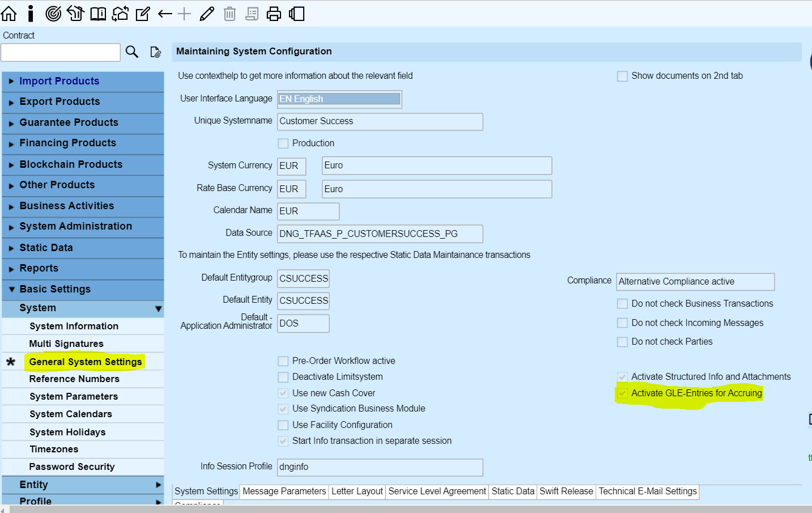The height and width of the screenshot is (513, 812).
Task: Enable 'Use Facility Configuration' checkbox
Action: click(x=283, y=425)
